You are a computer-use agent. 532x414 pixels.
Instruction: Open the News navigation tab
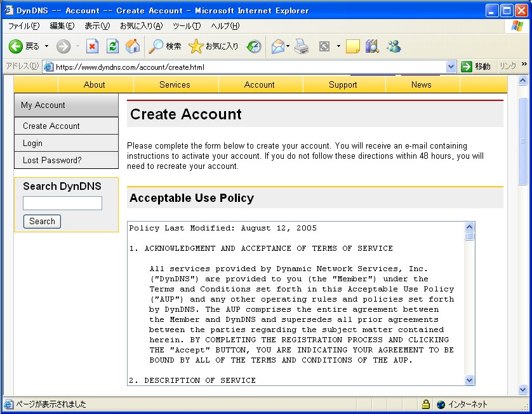tap(421, 84)
